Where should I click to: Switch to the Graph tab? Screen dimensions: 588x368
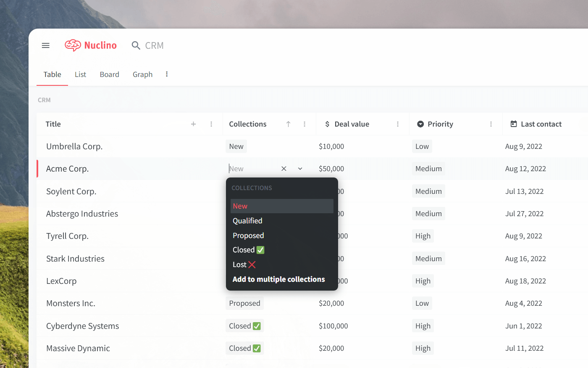(143, 74)
